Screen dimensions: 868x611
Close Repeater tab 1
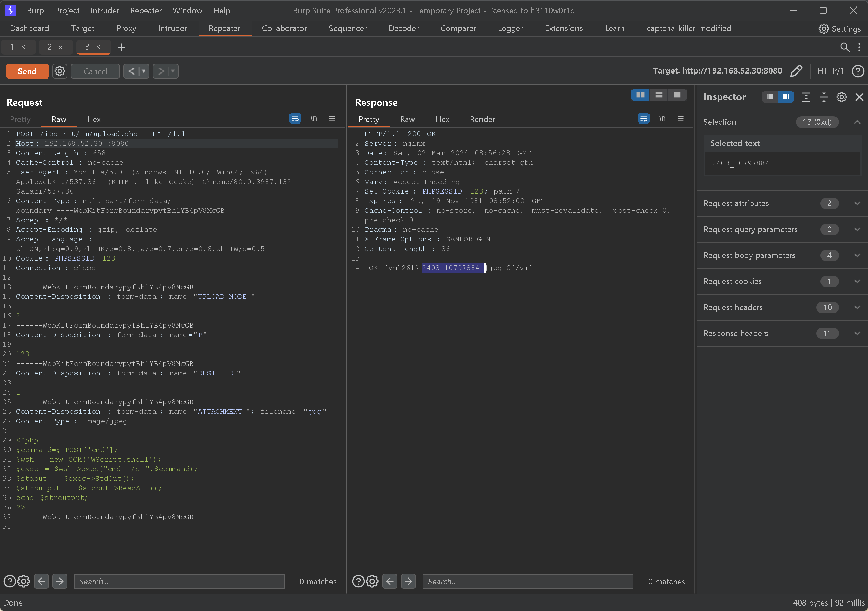click(x=23, y=47)
